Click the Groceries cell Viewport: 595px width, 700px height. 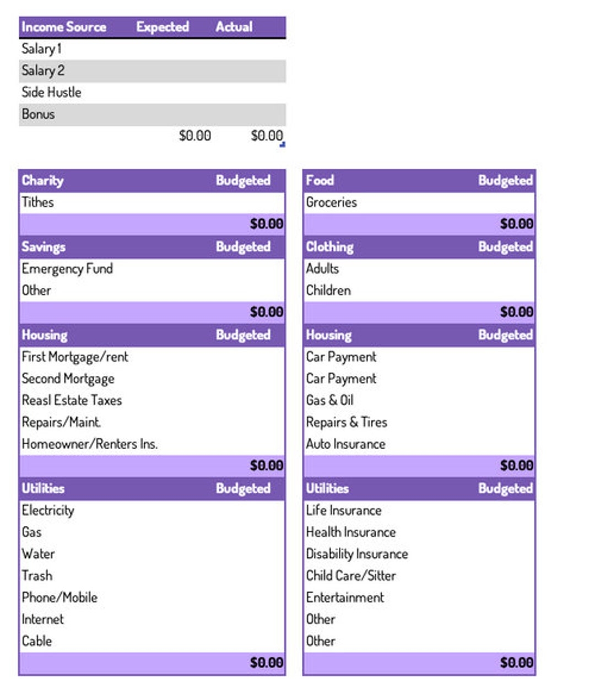(x=332, y=202)
